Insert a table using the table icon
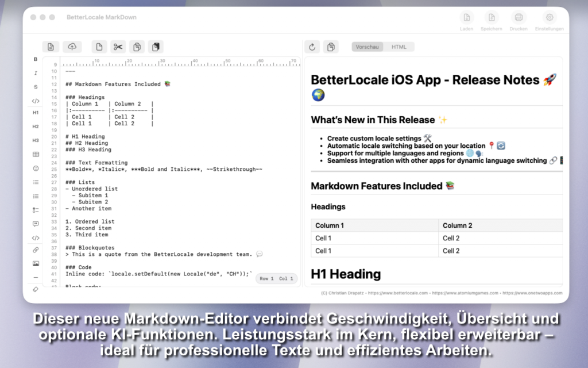Image resolution: width=588 pixels, height=368 pixels. coord(36,154)
